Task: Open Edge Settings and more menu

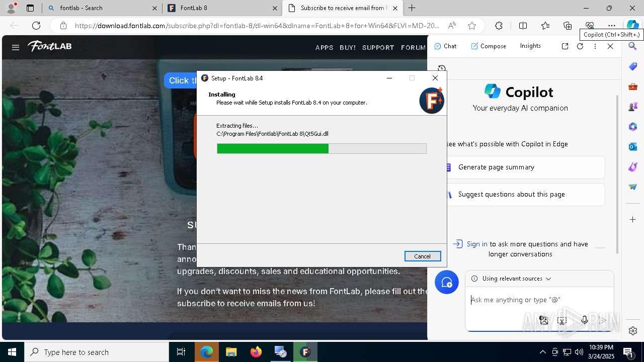Action: [611, 26]
